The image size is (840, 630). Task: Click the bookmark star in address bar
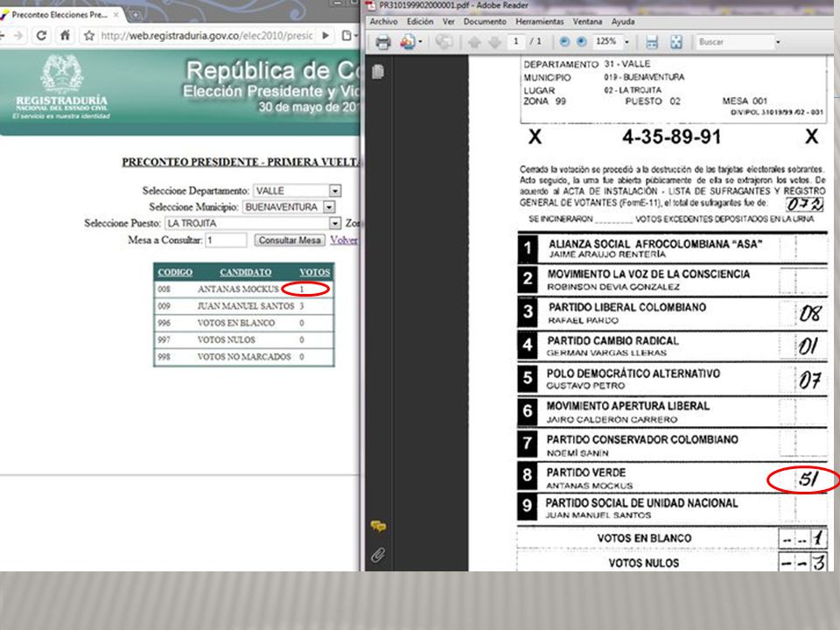point(89,36)
